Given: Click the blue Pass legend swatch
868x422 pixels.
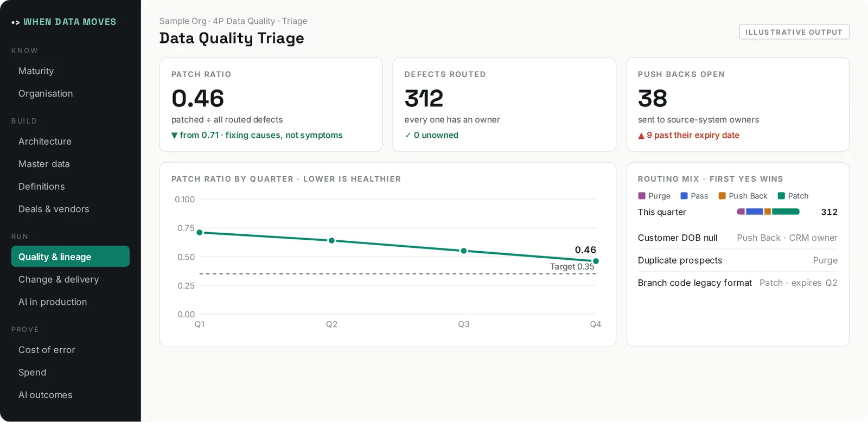Looking at the screenshot, I should [x=684, y=196].
